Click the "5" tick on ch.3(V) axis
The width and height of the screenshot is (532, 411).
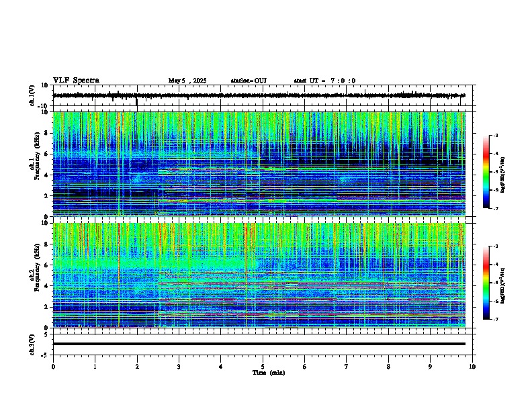coord(47,334)
